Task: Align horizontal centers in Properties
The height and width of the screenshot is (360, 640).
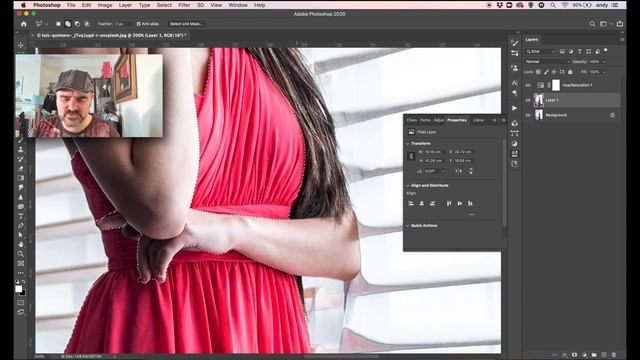Action: pos(422,203)
